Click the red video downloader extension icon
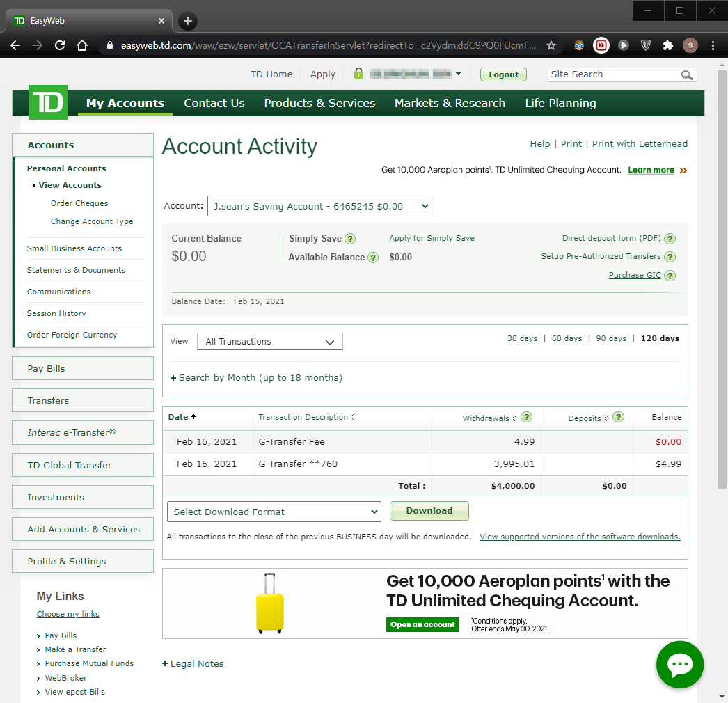The image size is (728, 703). tap(601, 45)
